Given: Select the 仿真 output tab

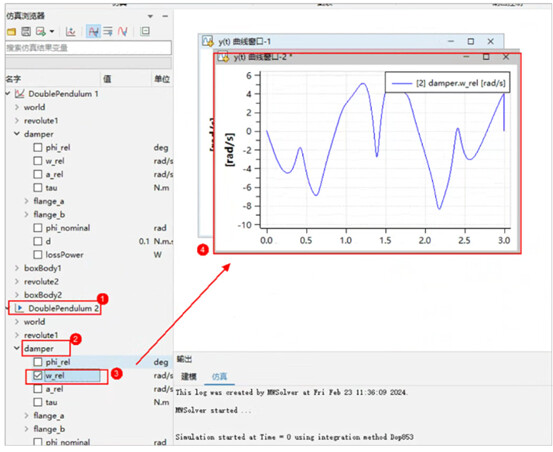Looking at the screenshot, I should (x=219, y=377).
